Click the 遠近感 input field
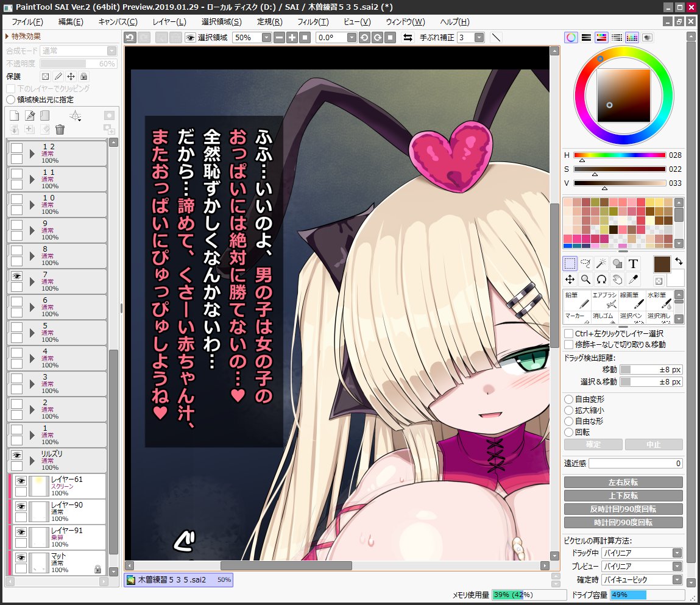700x605 pixels. (x=635, y=464)
